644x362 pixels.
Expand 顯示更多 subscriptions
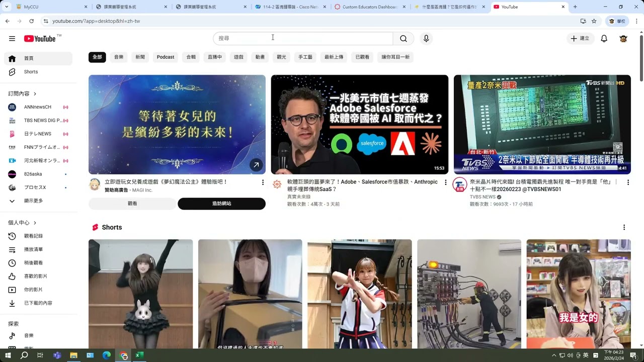pyautogui.click(x=38, y=201)
